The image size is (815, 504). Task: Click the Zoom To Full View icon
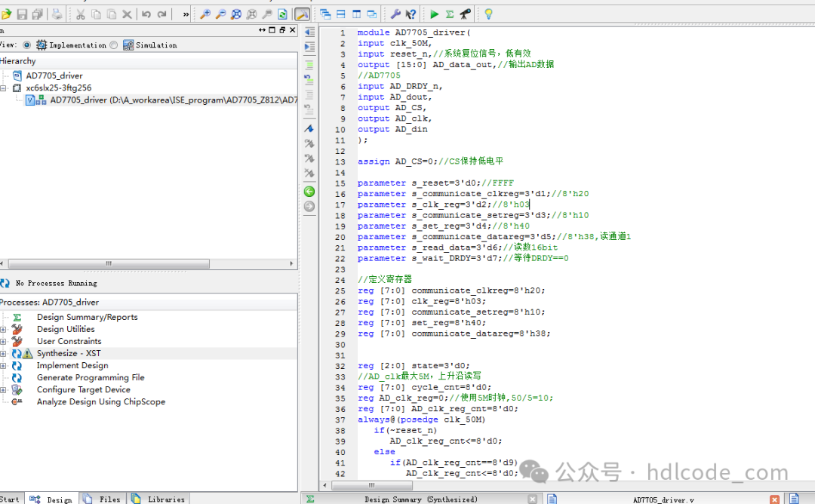(x=236, y=14)
